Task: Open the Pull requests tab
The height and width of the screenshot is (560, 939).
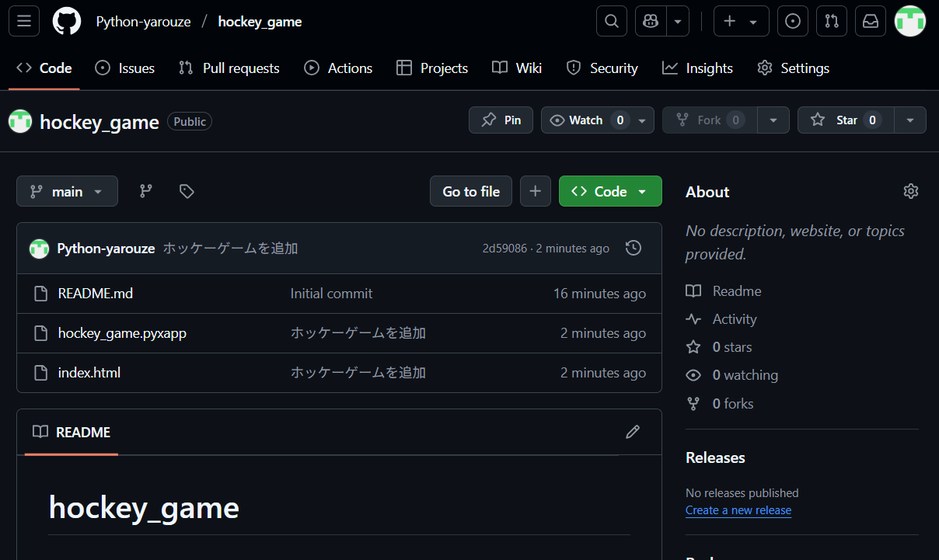Action: pyautogui.click(x=229, y=68)
